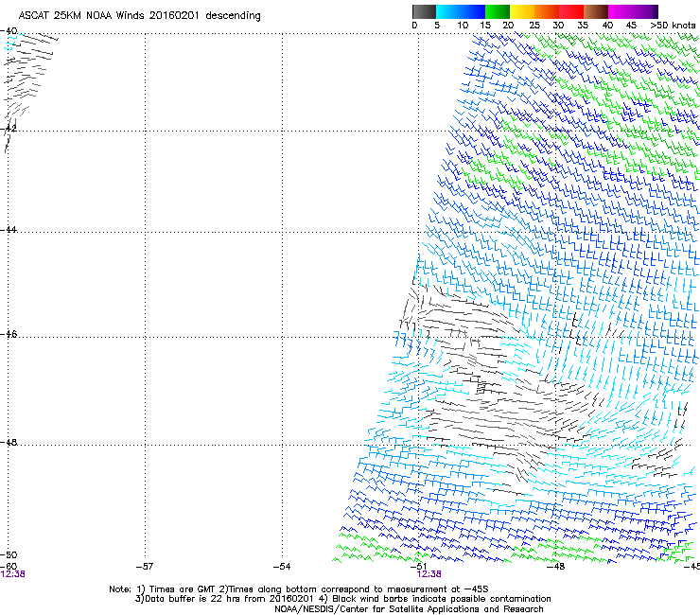The width and height of the screenshot is (700, 615).
Task: Click the note line '3)Data buffer is 22 hrs'
Action: coord(342,599)
